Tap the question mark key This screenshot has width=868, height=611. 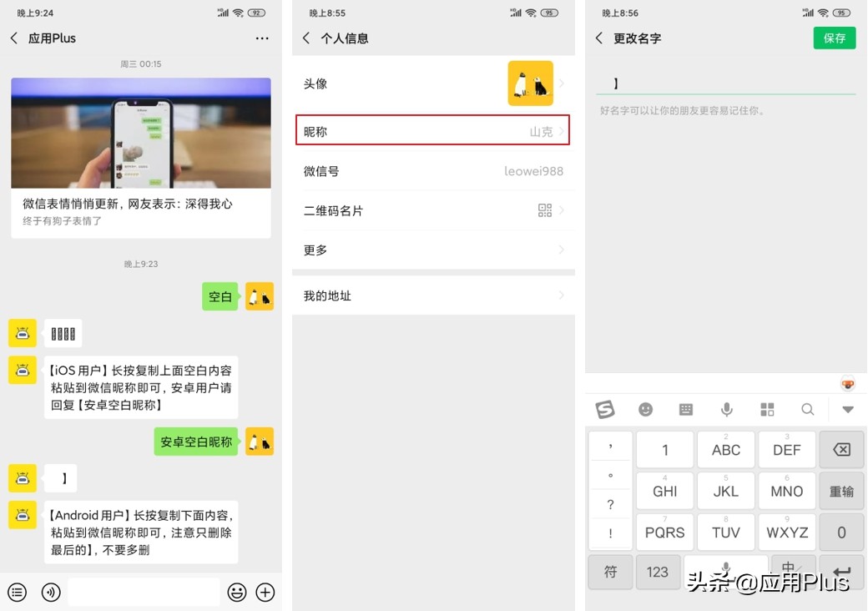click(x=610, y=504)
